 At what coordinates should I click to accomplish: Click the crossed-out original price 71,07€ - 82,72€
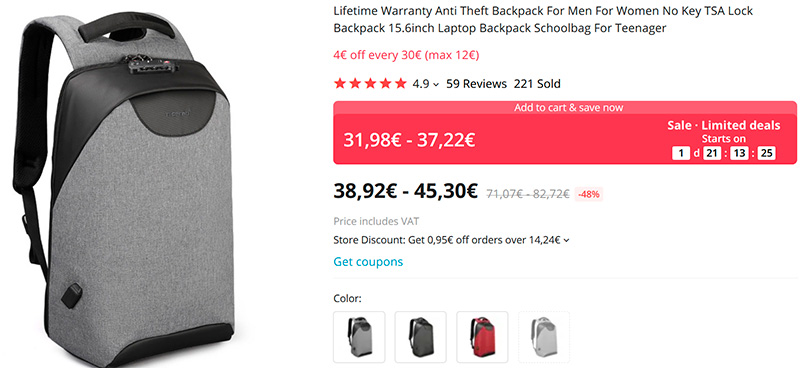click(x=528, y=194)
